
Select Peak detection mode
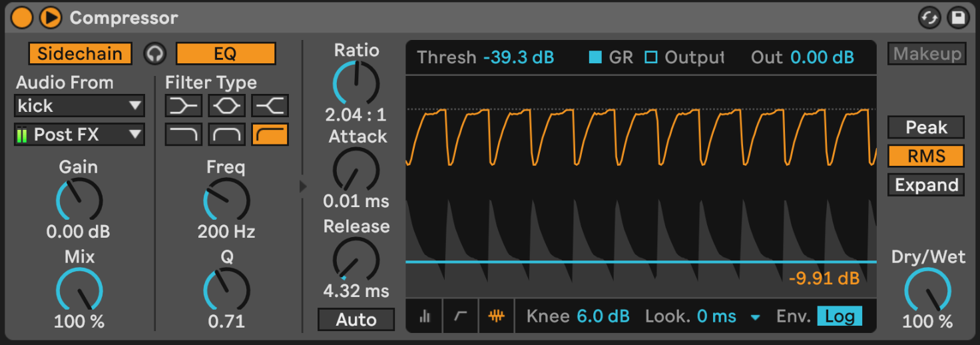point(925,127)
